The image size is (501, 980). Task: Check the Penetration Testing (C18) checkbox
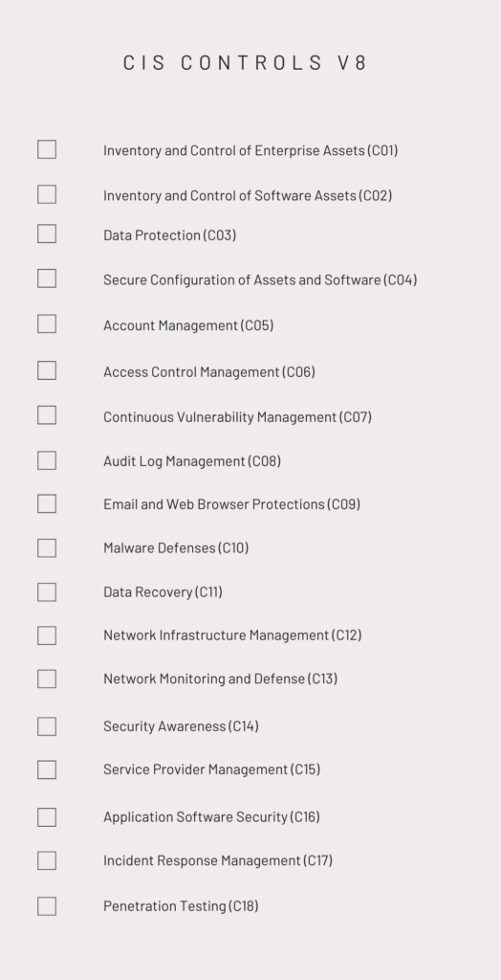pyautogui.click(x=47, y=906)
